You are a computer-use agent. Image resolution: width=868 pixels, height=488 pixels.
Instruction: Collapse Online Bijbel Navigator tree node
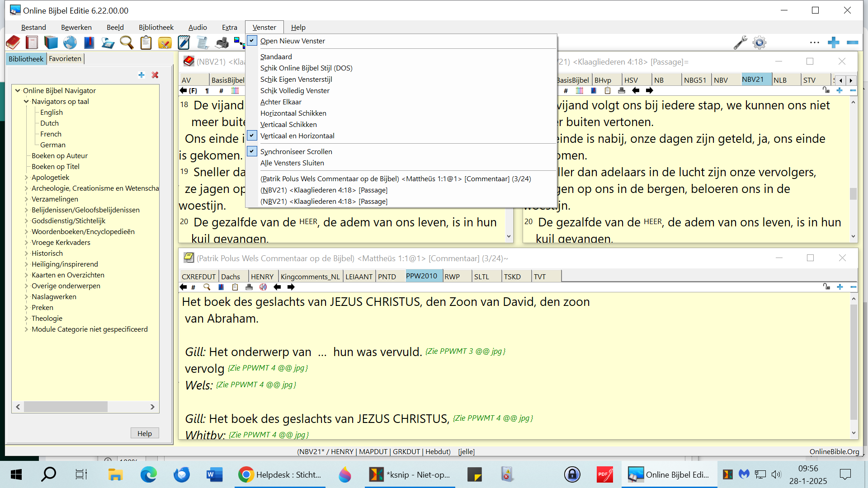(x=18, y=90)
